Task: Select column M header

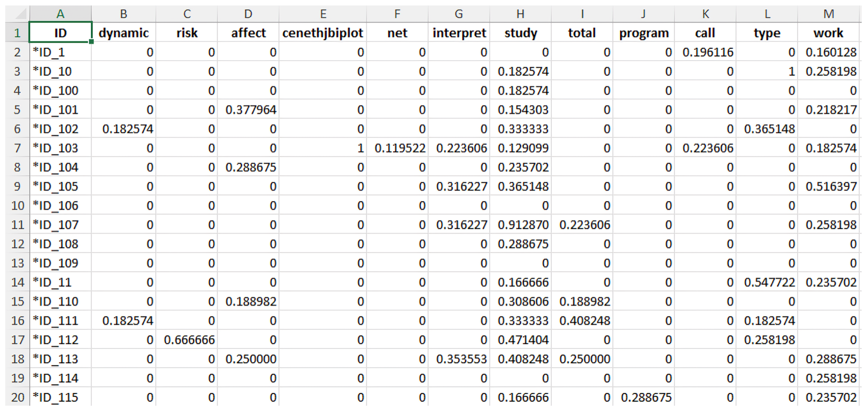Action: click(829, 14)
